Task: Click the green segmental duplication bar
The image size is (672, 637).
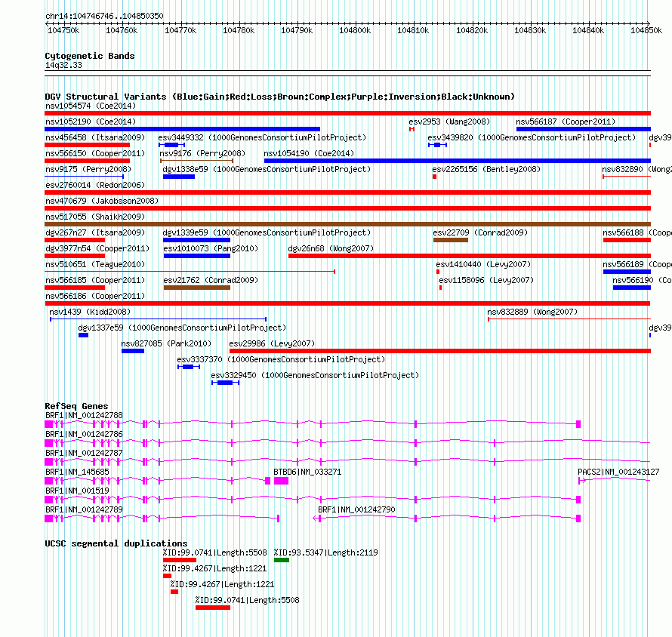Action: pyautogui.click(x=282, y=560)
